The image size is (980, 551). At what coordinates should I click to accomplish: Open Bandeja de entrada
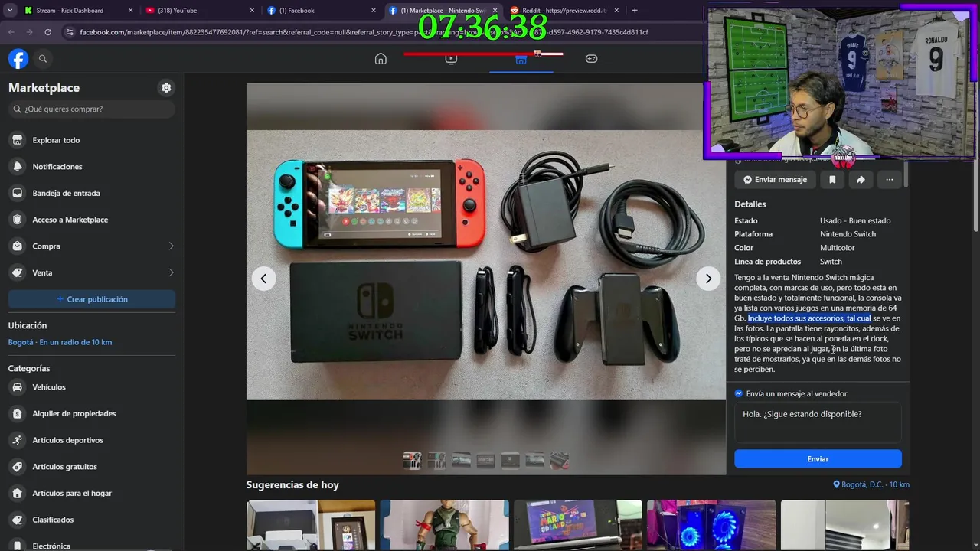coord(92,194)
